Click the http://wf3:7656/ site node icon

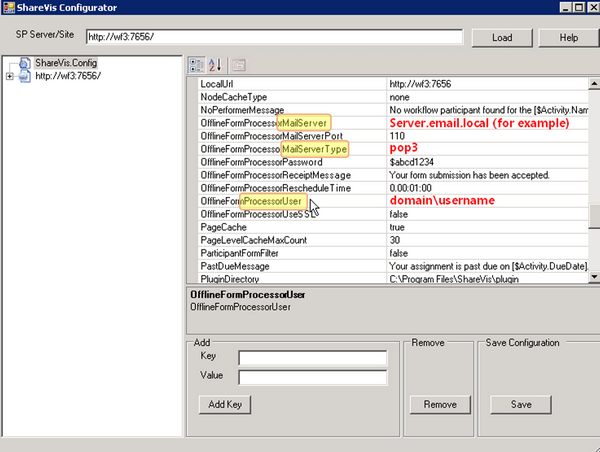pyautogui.click(x=25, y=76)
